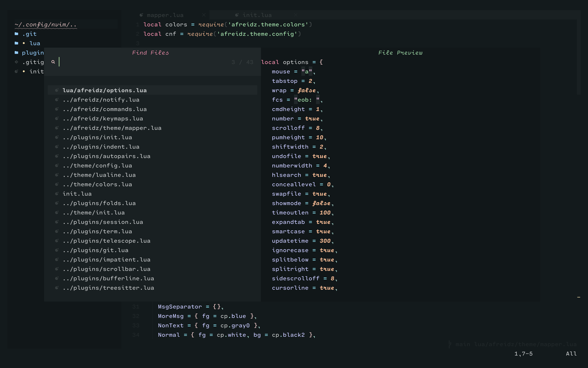Switch to the init.lua buffer tab
Viewport: 588px width, 368px height.
[257, 15]
